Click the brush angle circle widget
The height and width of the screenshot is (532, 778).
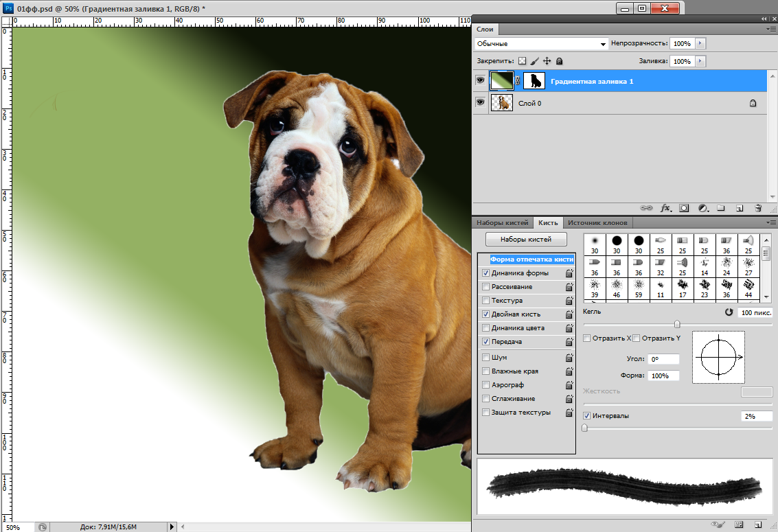pyautogui.click(x=718, y=357)
